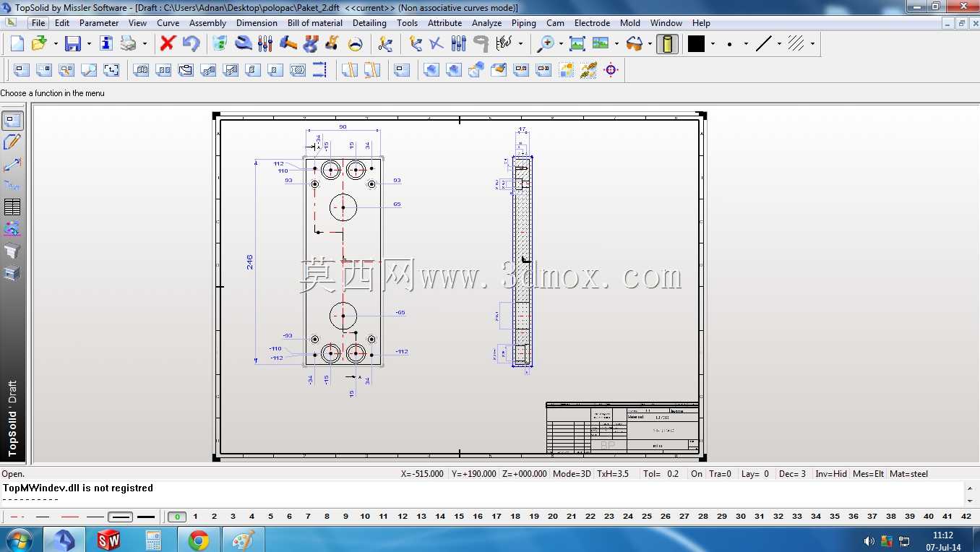Expand the Print dropdown arrow

point(145,44)
